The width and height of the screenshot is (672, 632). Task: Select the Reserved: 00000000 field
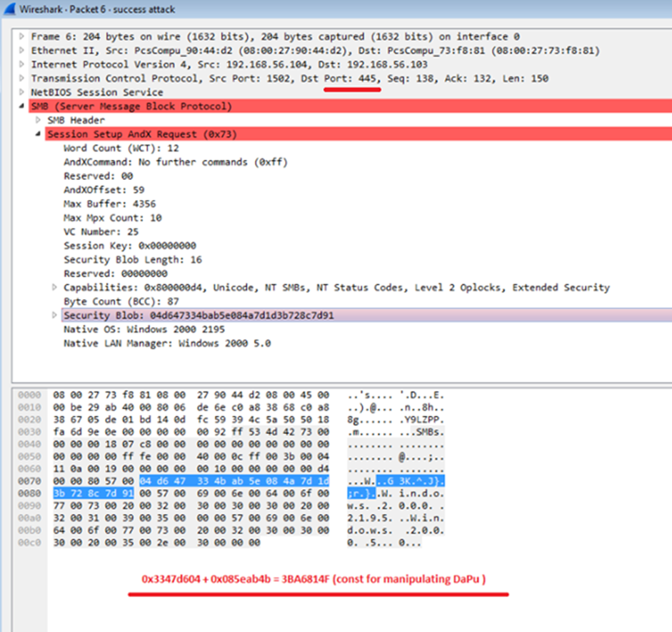point(115,274)
